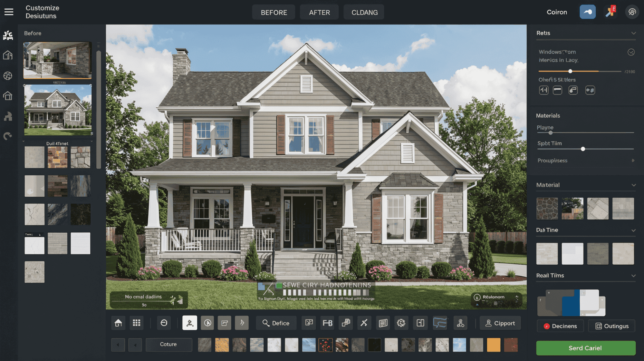The image size is (644, 361).
Task: Click the green Serd Cariel button
Action: click(x=585, y=348)
